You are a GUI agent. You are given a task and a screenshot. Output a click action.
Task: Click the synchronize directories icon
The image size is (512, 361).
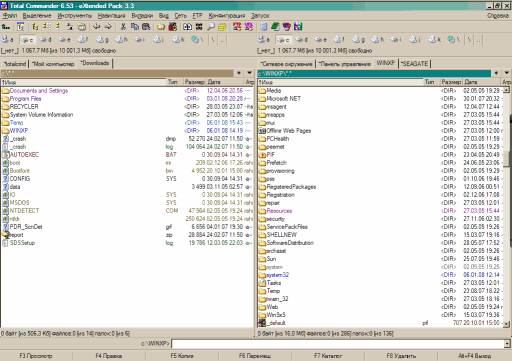(188, 27)
